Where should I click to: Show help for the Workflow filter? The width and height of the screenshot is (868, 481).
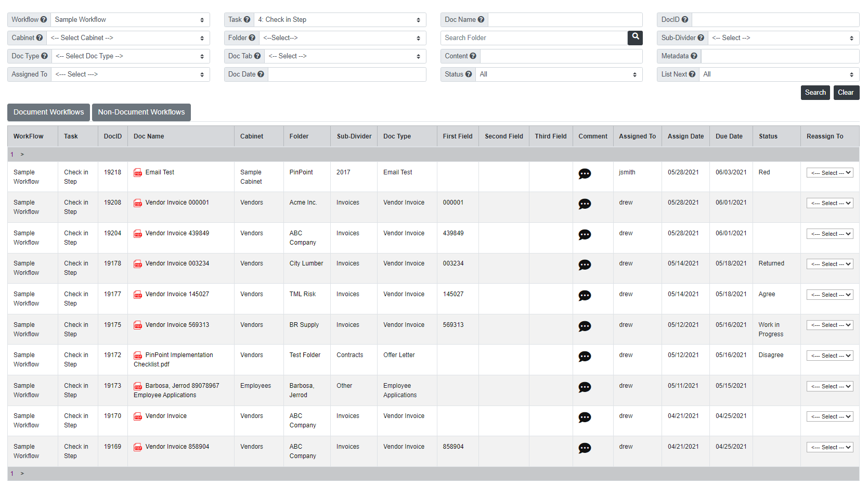tap(44, 20)
